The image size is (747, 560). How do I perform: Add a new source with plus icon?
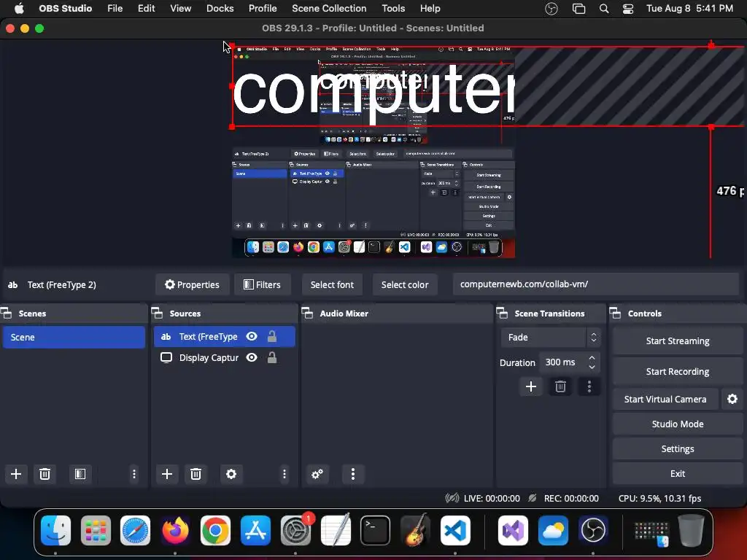tap(167, 474)
